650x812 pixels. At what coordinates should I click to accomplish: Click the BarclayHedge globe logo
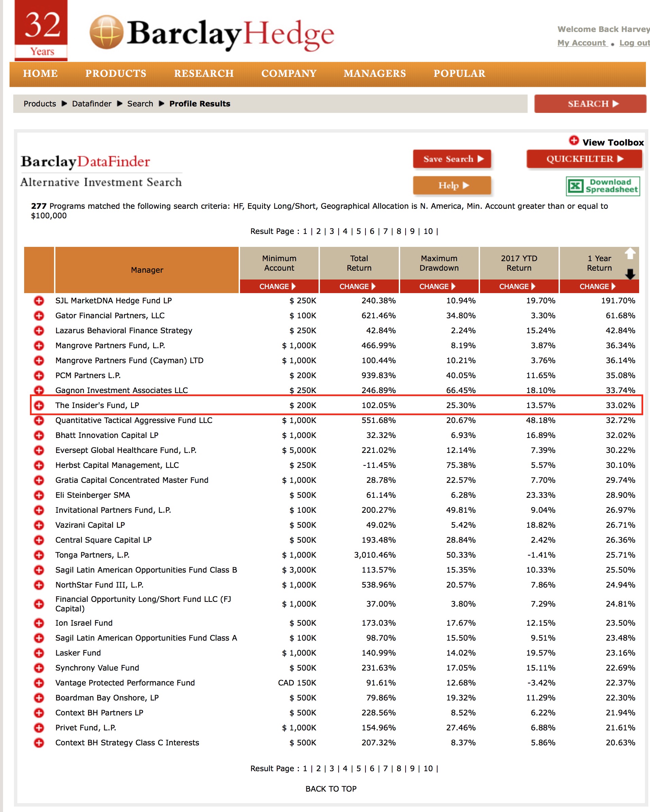[x=106, y=32]
